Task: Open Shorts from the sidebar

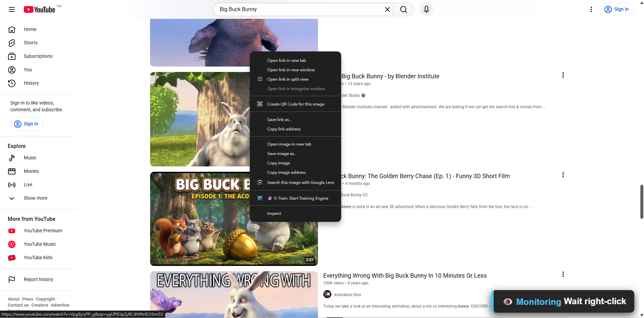Action: pyautogui.click(x=39, y=43)
